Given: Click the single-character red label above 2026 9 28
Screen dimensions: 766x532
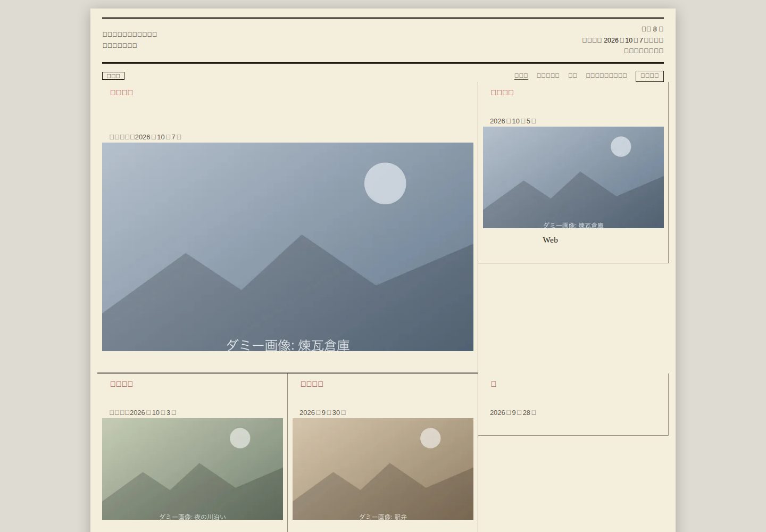Looking at the screenshot, I should click(x=494, y=384).
